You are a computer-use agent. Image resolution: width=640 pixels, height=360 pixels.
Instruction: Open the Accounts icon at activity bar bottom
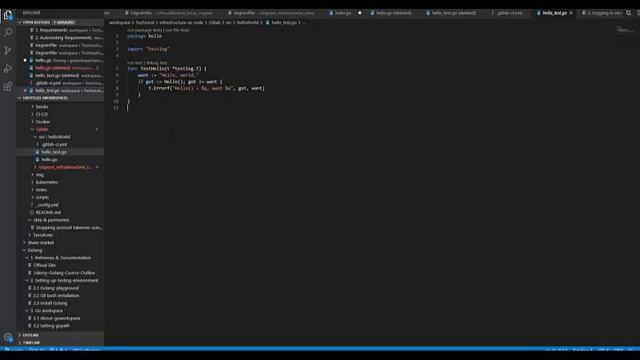8,338
